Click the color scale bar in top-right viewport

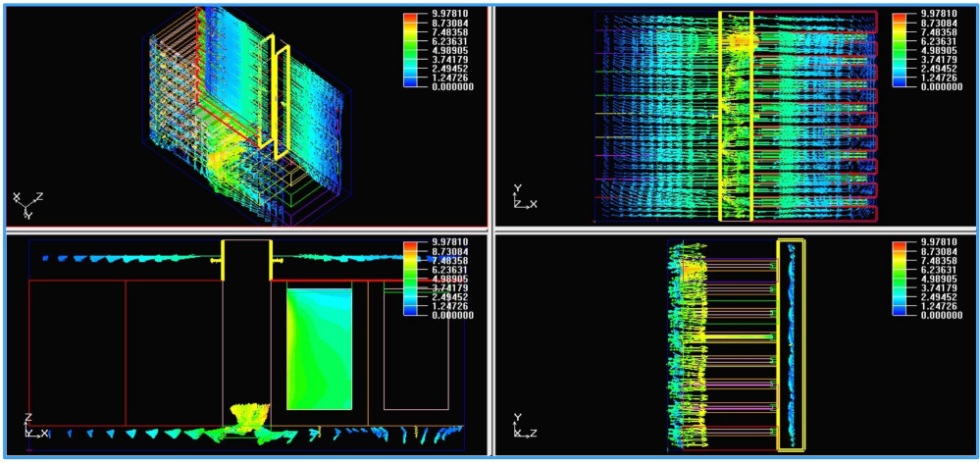(x=900, y=51)
